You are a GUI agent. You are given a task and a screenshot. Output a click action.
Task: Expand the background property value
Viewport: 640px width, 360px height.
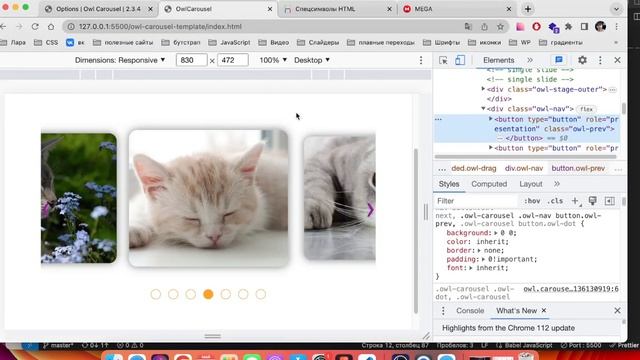click(496, 233)
